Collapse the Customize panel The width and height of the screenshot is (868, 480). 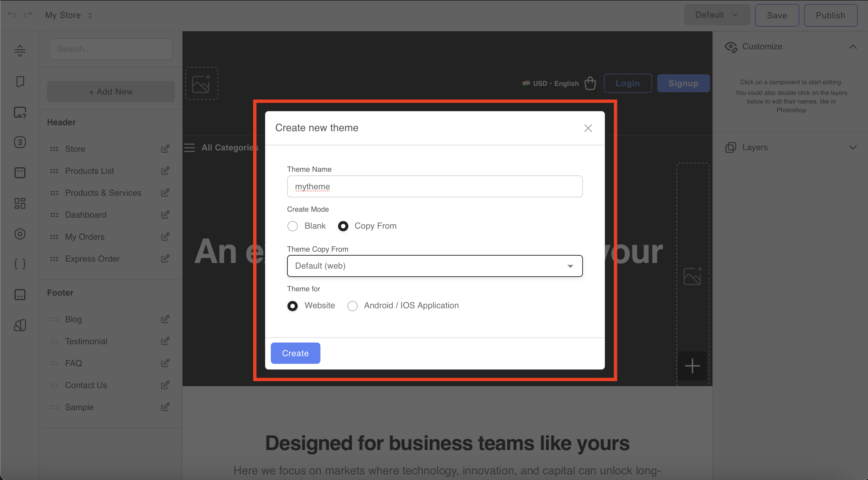point(853,47)
